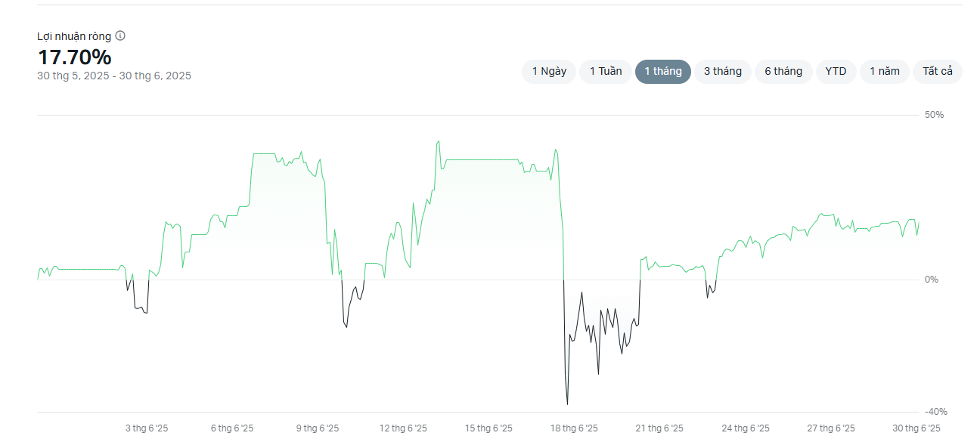Click the 12 thg 6 '25 axis label
Viewport: 980px width, 442px height.
tap(403, 428)
